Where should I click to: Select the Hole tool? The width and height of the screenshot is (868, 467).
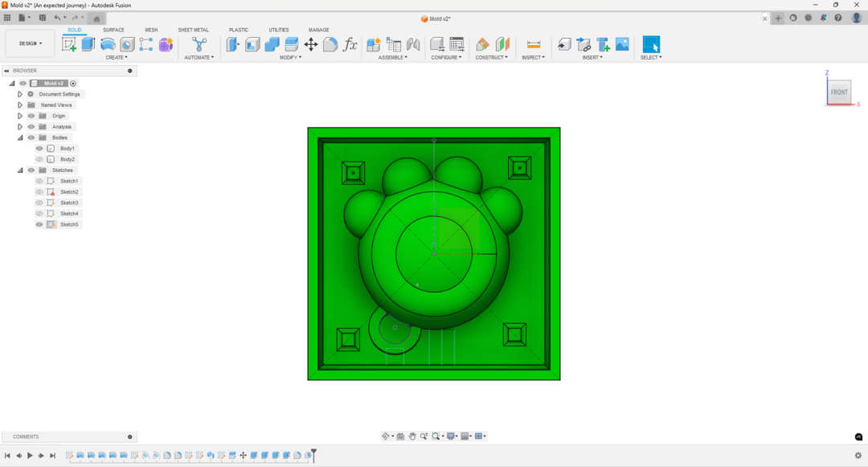click(x=127, y=44)
